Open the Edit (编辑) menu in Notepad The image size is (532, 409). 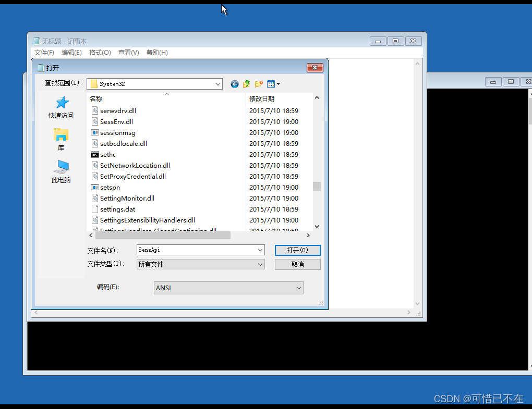(x=71, y=53)
